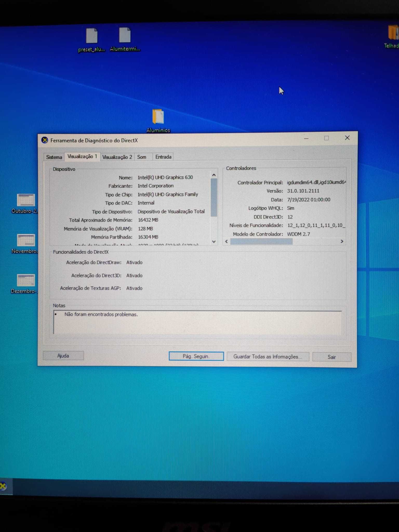Select the Visualização 1 tab

point(82,156)
